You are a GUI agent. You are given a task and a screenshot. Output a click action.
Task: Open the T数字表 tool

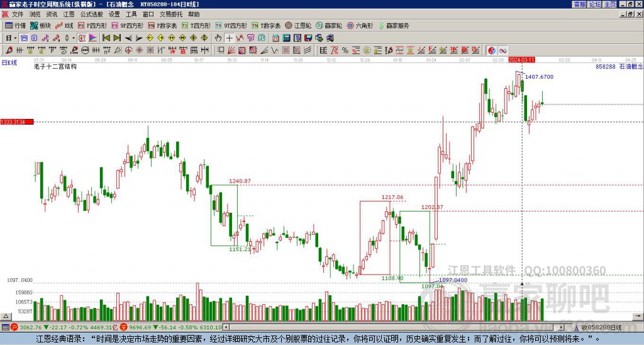pyautogui.click(x=266, y=25)
